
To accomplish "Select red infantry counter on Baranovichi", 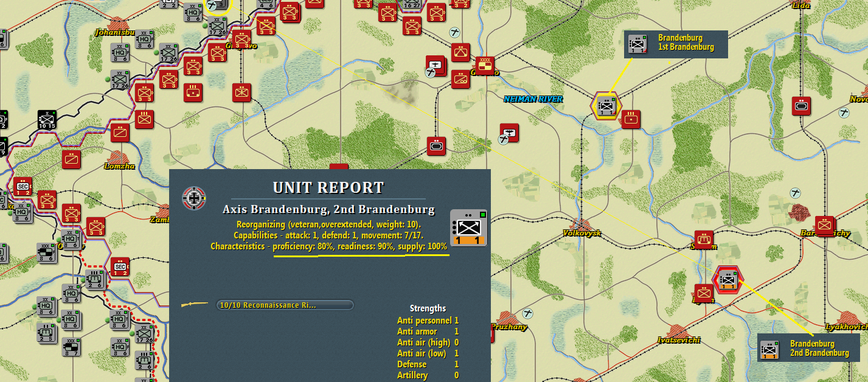I will (825, 226).
